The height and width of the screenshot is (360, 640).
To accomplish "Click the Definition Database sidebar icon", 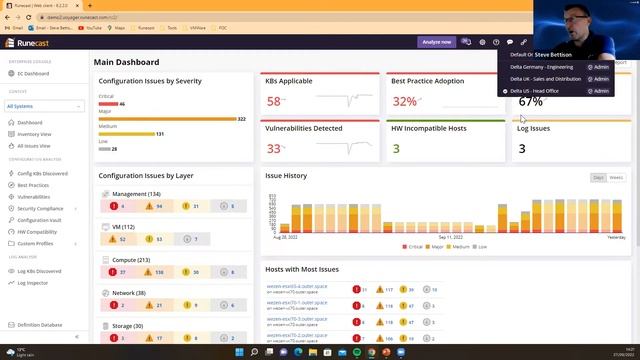I will 11,325.
